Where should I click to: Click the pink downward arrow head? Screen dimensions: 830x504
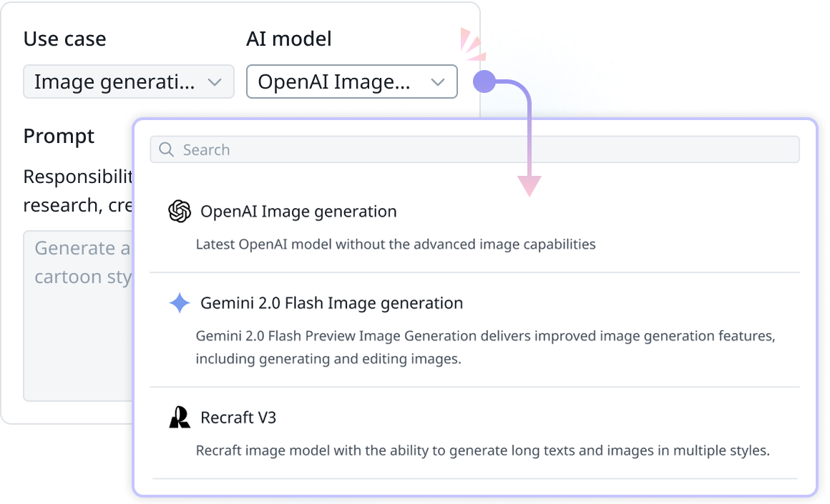(x=529, y=186)
